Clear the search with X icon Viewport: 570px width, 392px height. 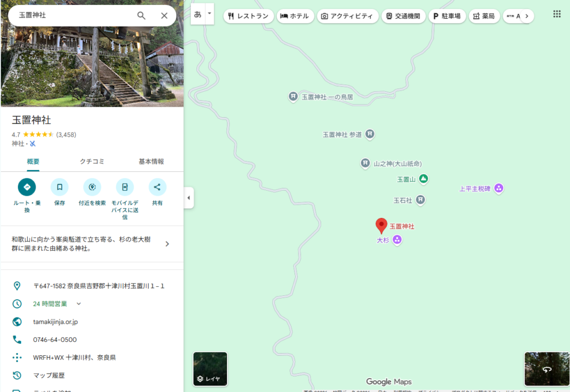[164, 16]
